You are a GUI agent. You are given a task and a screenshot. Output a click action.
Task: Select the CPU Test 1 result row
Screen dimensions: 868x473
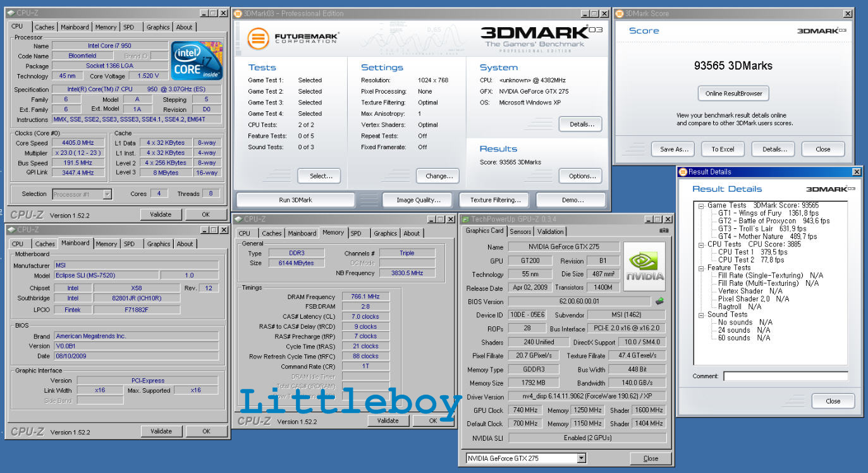click(x=752, y=252)
